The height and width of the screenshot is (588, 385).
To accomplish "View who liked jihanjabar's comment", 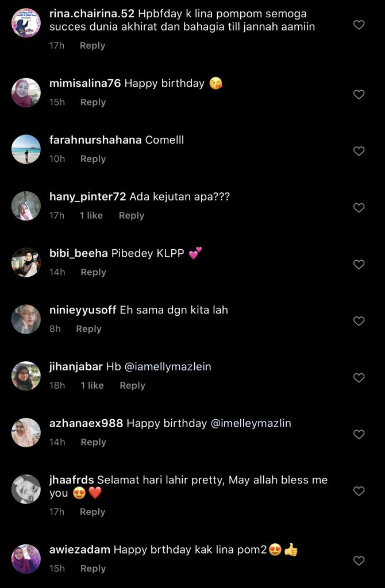I will click(x=92, y=385).
